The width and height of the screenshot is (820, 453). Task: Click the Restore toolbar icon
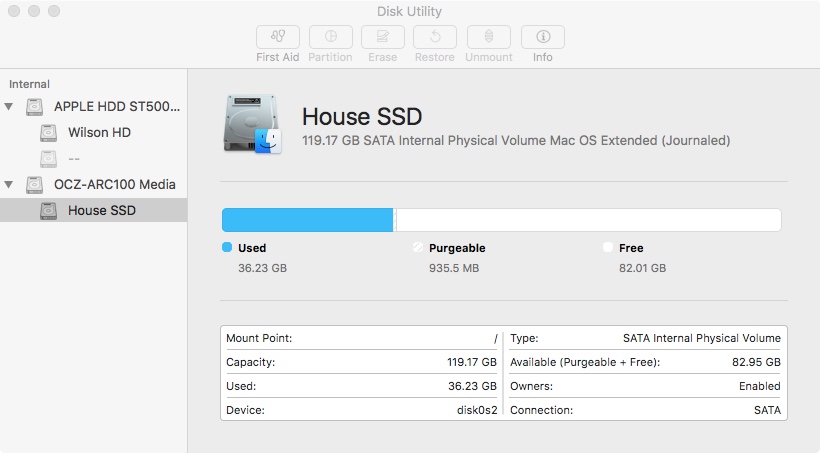435,37
